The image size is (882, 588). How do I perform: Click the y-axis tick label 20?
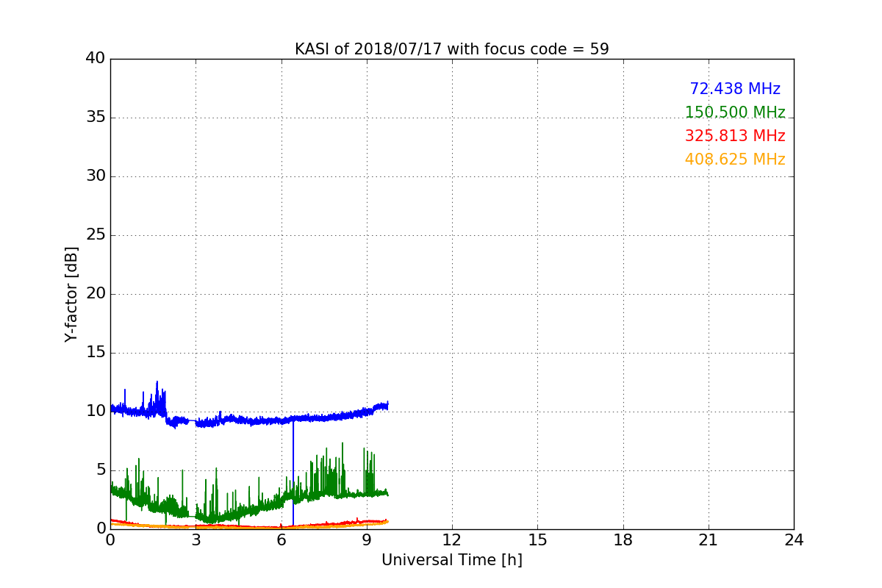[x=96, y=293]
